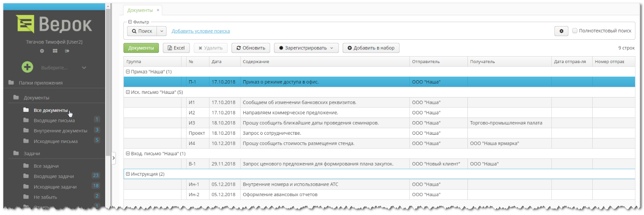Open the Зарегистрировать dropdown
The image size is (644, 215).
point(306,48)
